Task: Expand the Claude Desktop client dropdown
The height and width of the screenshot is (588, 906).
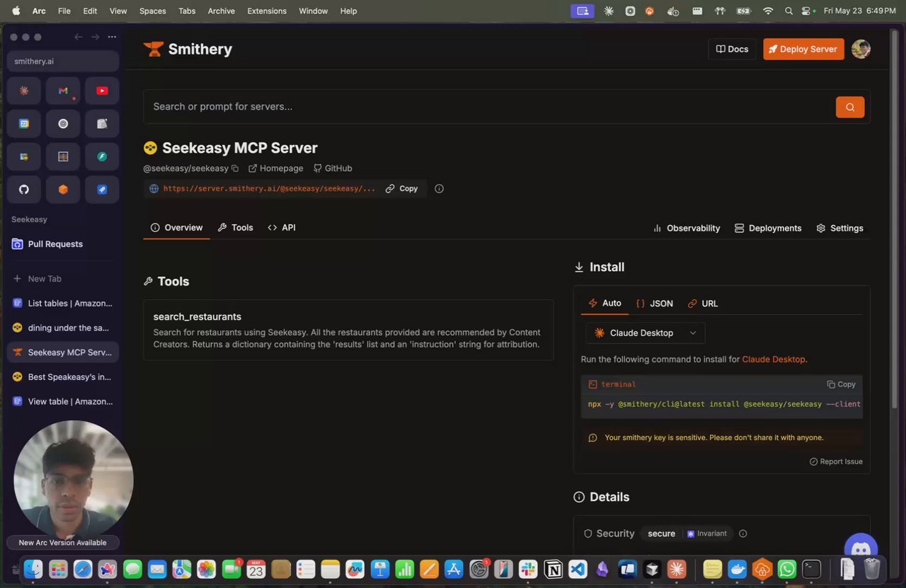Action: pos(646,333)
